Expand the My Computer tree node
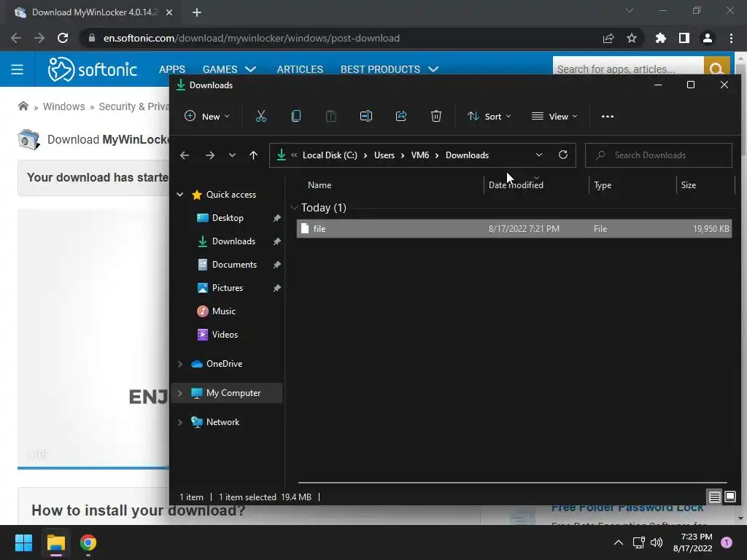 pos(180,393)
